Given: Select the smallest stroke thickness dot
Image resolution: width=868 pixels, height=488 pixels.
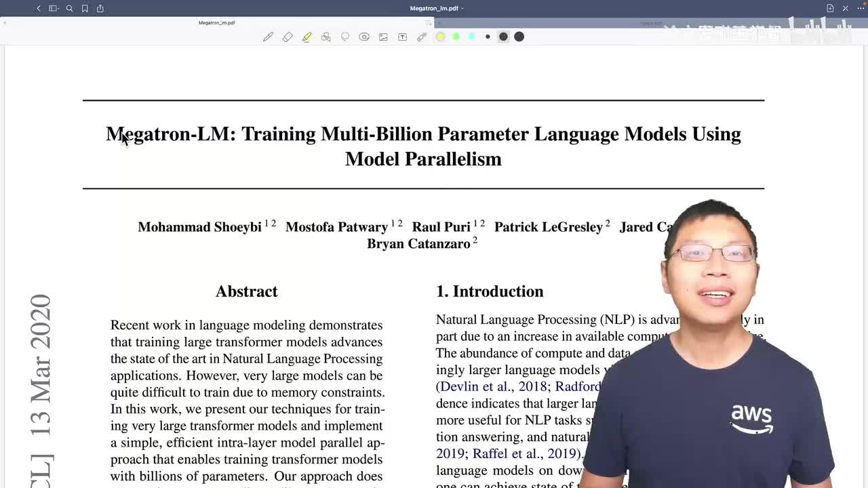Looking at the screenshot, I should (x=488, y=37).
